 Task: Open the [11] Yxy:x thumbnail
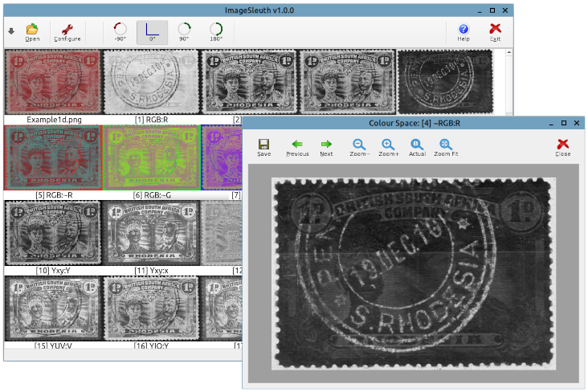(151, 233)
